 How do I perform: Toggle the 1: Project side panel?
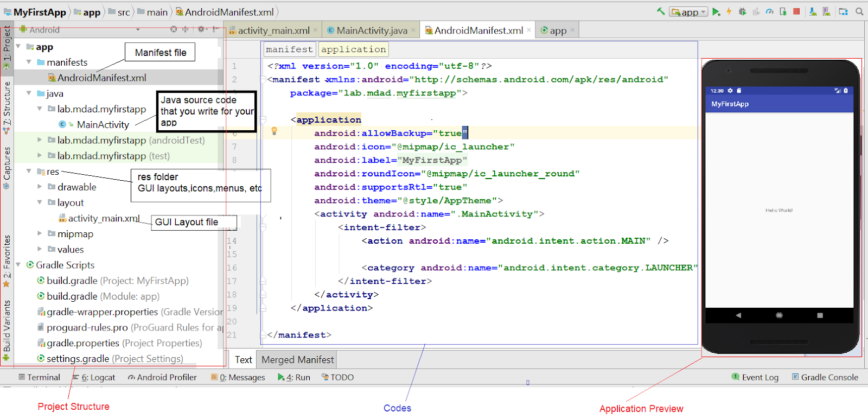pyautogui.click(x=7, y=47)
